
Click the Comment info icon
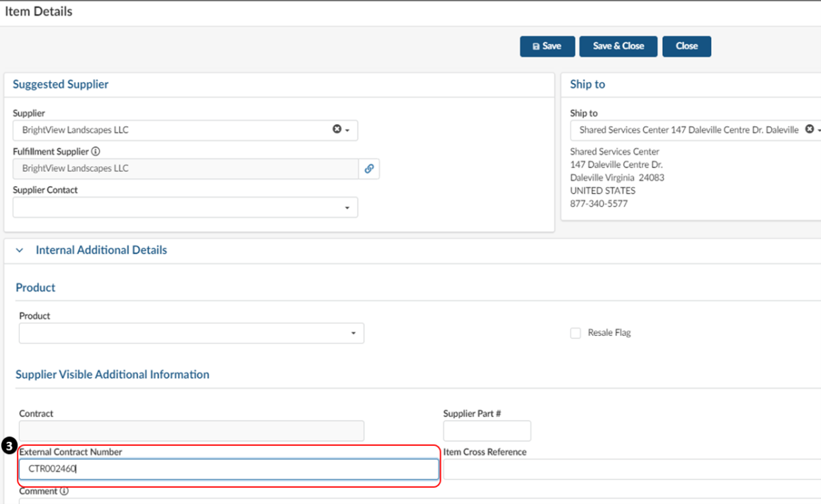pyautogui.click(x=64, y=491)
